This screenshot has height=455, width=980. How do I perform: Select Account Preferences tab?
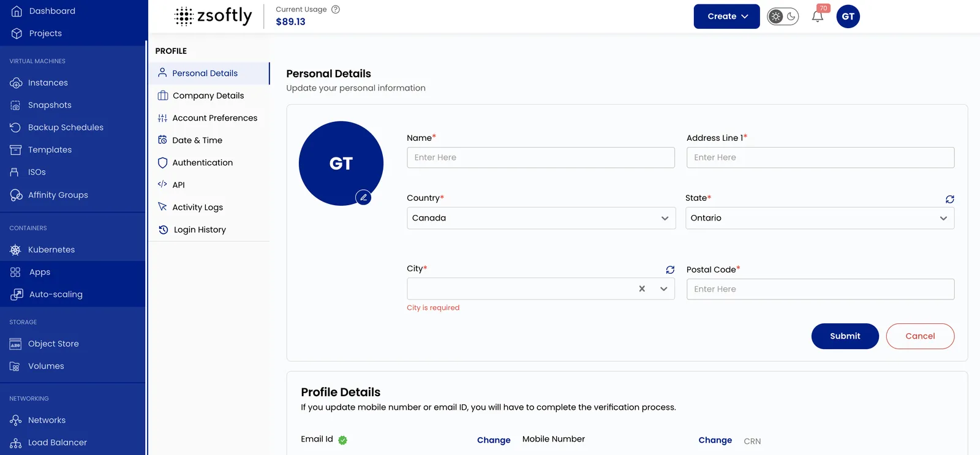pos(209,118)
